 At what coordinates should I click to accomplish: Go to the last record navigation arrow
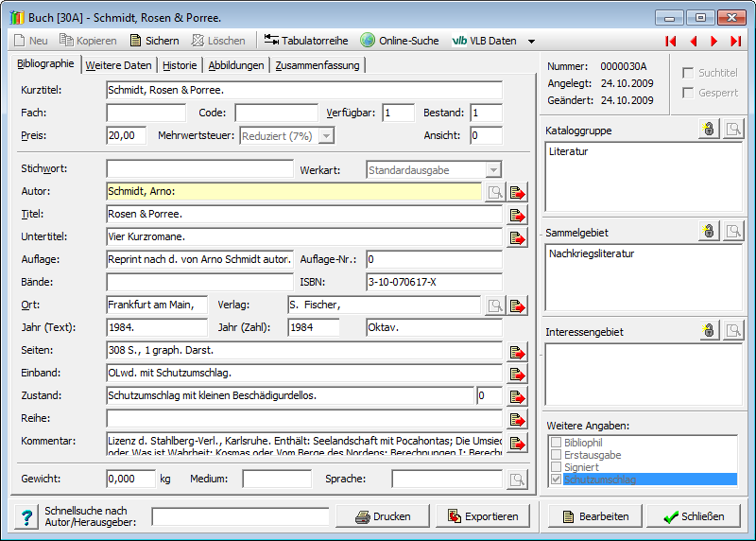(735, 41)
